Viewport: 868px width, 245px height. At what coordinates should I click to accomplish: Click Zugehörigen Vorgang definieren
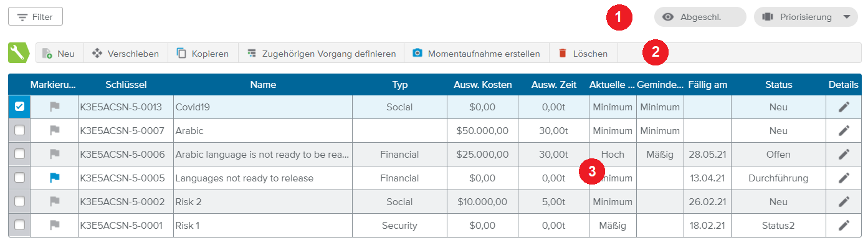coord(322,54)
